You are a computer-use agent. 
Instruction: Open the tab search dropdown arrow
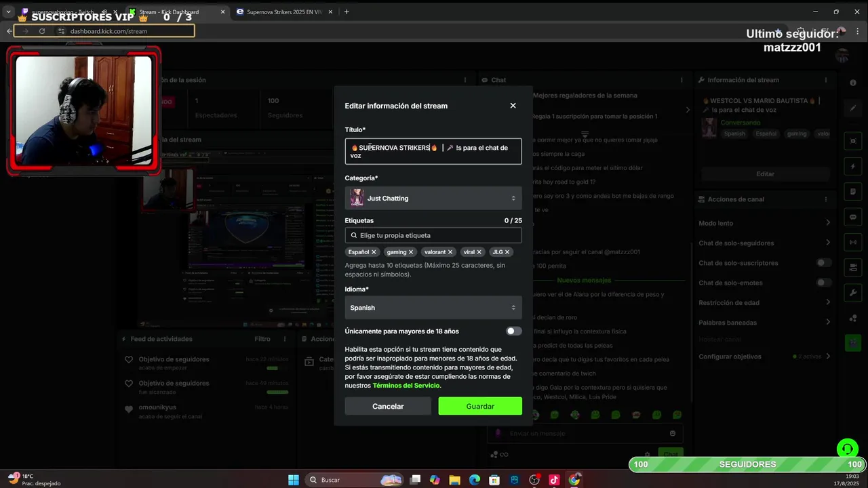8,12
